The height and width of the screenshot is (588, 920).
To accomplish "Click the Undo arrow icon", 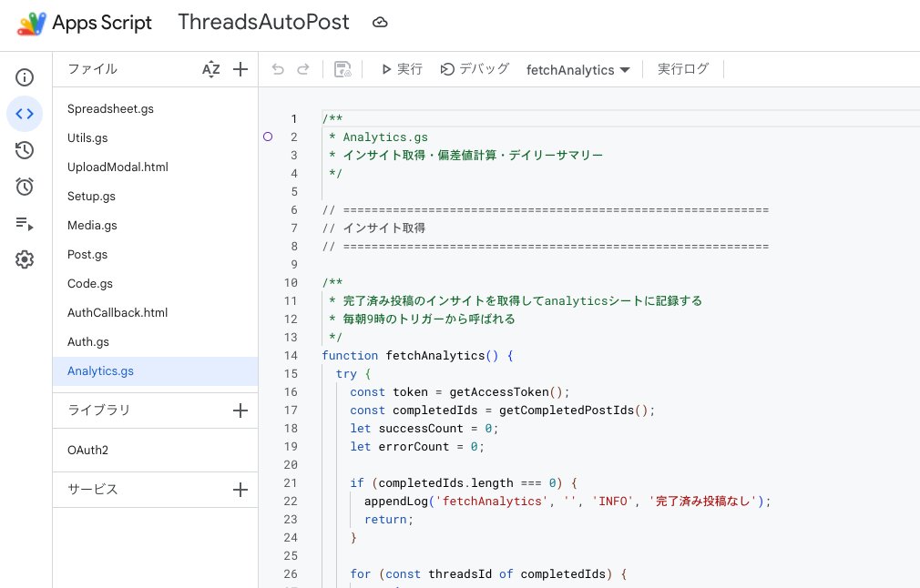I will 278,69.
